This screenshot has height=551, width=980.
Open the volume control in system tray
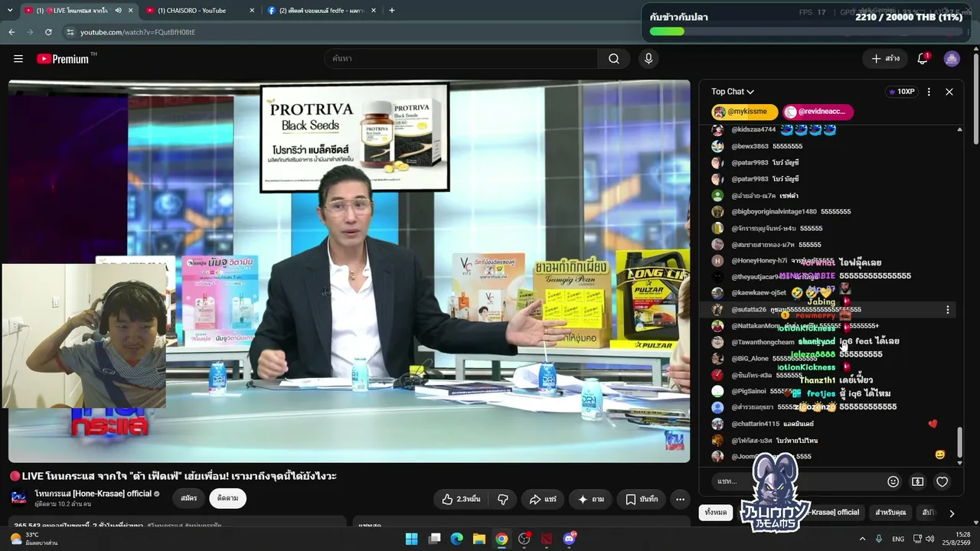point(930,539)
